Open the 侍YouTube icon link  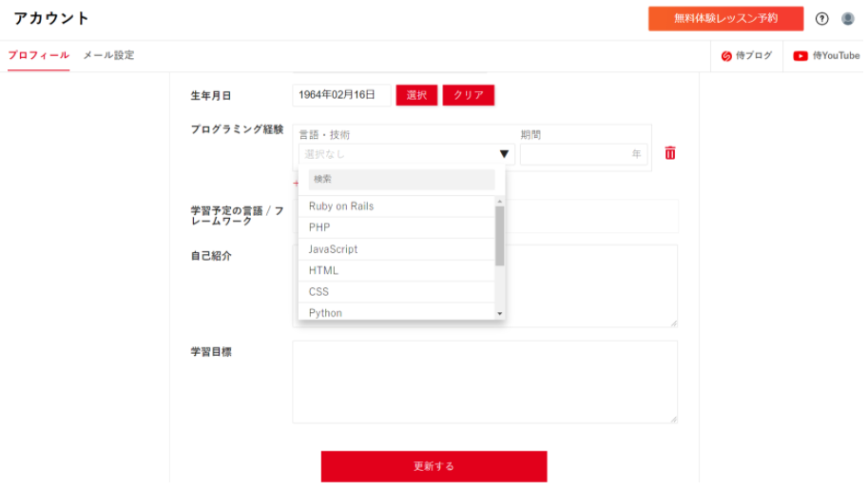(x=826, y=56)
